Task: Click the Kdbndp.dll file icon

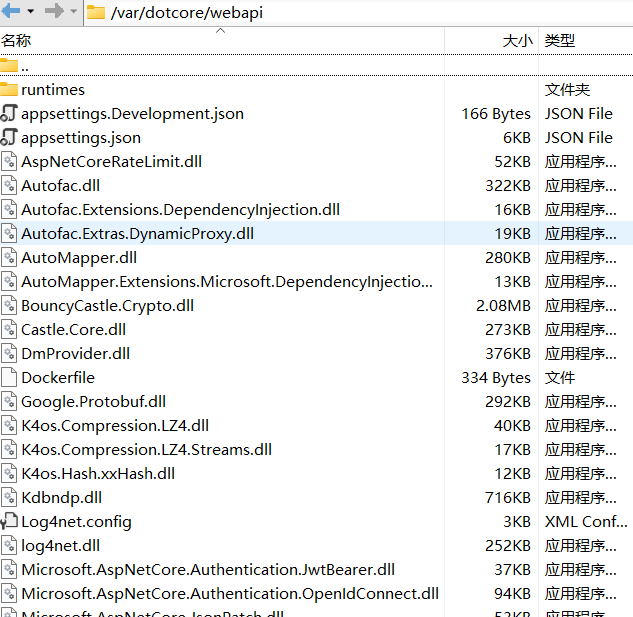Action: click(x=9, y=497)
